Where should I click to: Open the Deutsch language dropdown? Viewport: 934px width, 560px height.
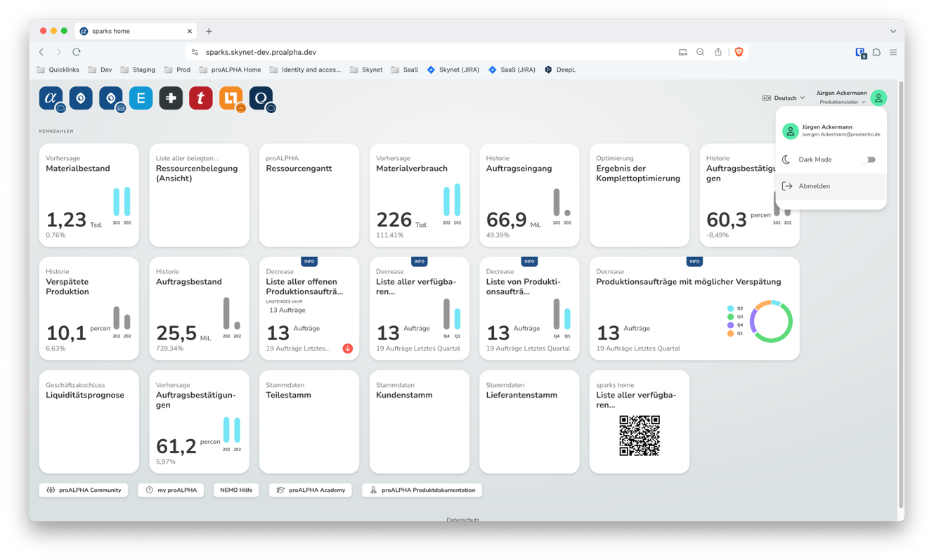tap(784, 98)
